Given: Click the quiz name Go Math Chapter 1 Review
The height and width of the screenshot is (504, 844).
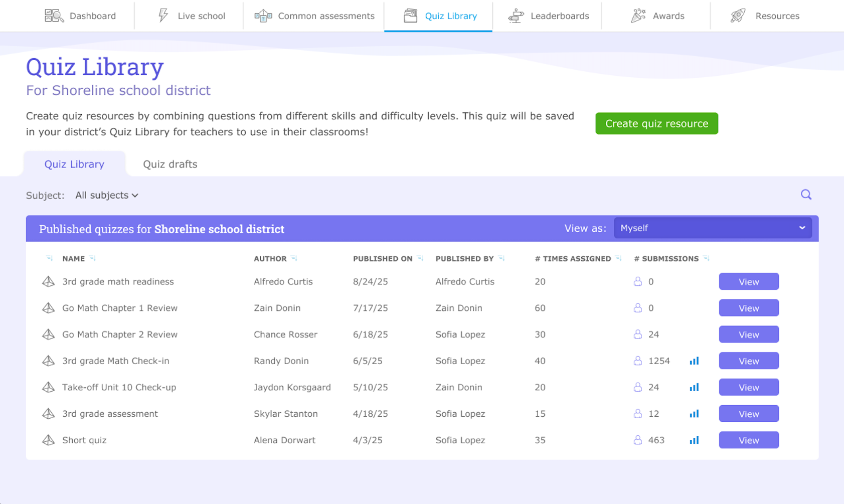Looking at the screenshot, I should [x=120, y=308].
